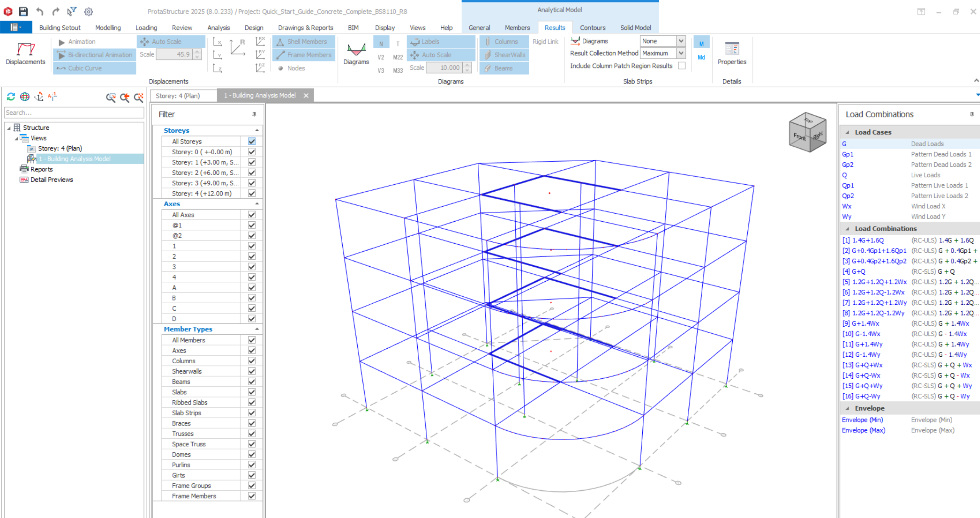
Task: Switch to the Contours ribbon tab
Action: coord(592,28)
